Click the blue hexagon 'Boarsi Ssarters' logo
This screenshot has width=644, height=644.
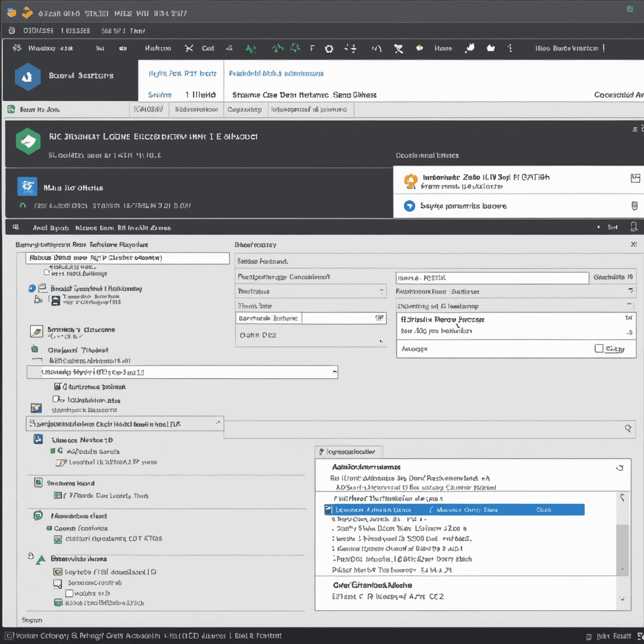coord(28,77)
